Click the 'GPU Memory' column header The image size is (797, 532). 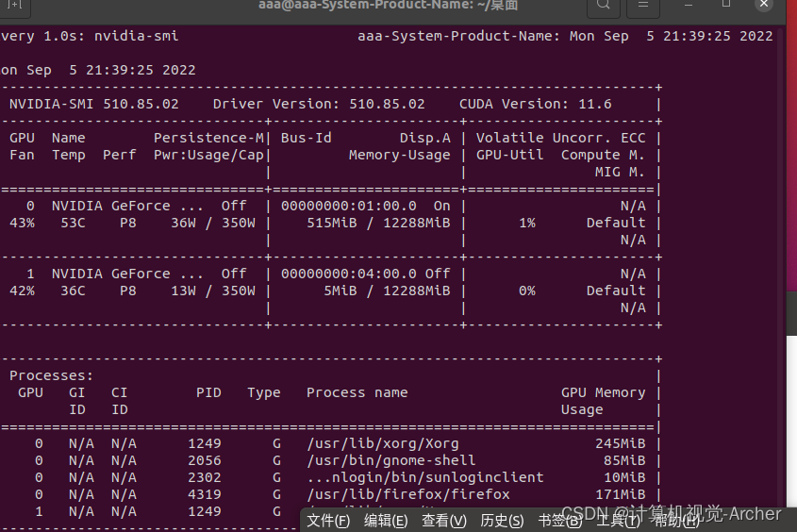pos(603,392)
